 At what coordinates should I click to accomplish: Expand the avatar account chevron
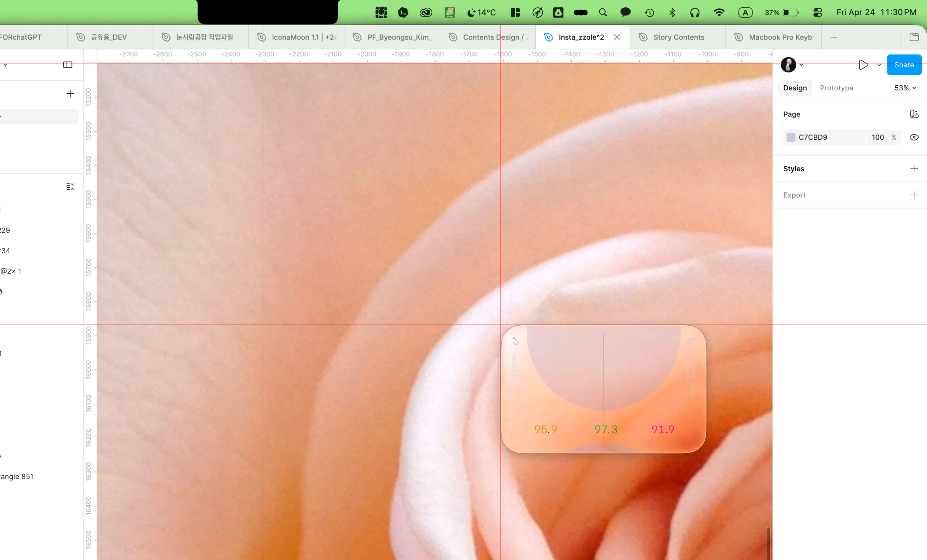click(x=801, y=65)
